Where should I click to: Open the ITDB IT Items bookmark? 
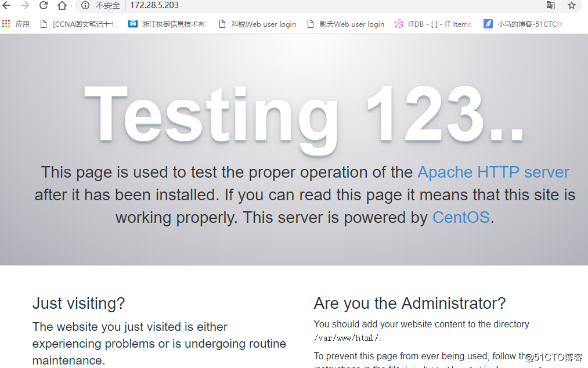432,24
